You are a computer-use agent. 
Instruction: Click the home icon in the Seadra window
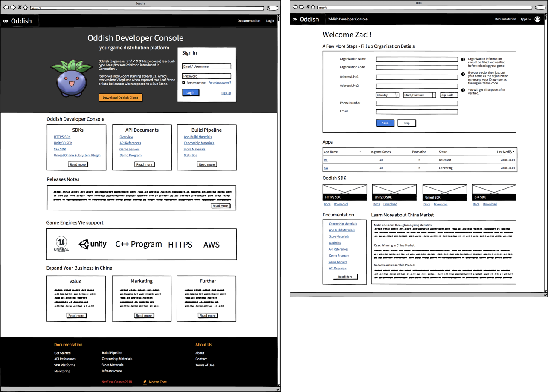(25, 8)
